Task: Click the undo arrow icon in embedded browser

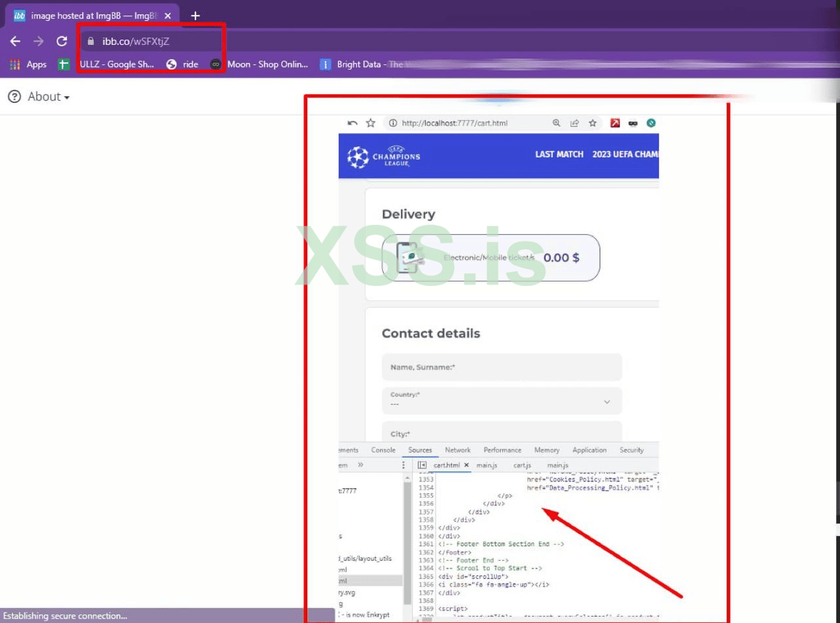Action: coord(352,123)
